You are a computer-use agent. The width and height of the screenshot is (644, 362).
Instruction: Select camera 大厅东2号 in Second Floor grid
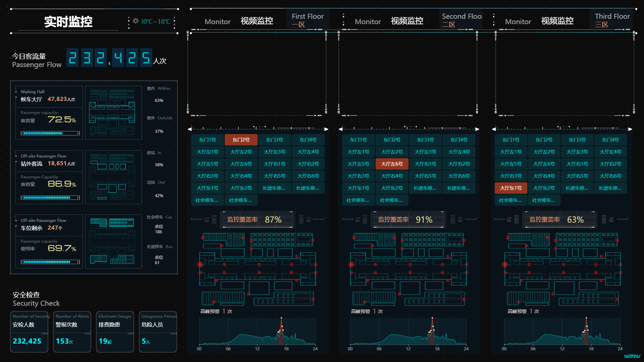pyautogui.click(x=392, y=188)
